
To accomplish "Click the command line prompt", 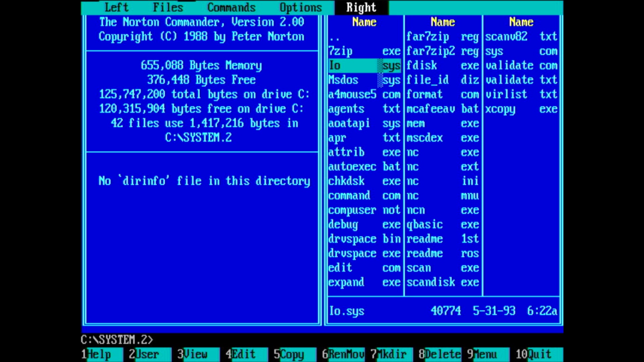I will [x=117, y=340].
